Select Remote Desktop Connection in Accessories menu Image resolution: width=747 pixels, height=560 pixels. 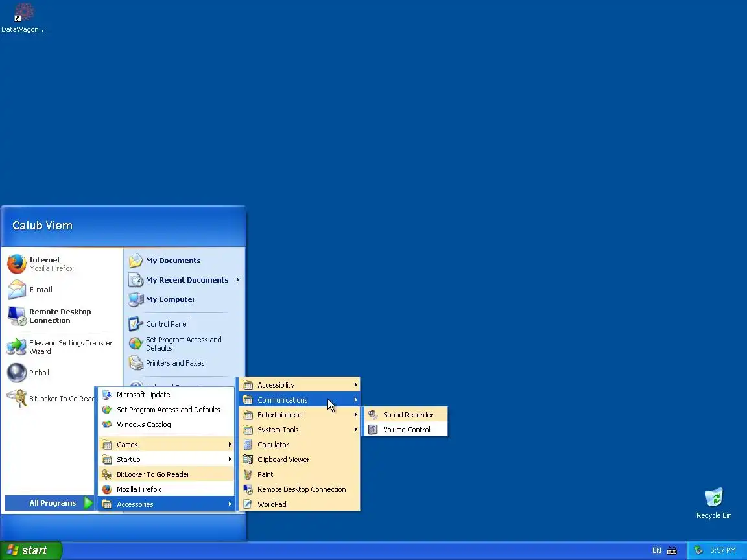click(299, 489)
